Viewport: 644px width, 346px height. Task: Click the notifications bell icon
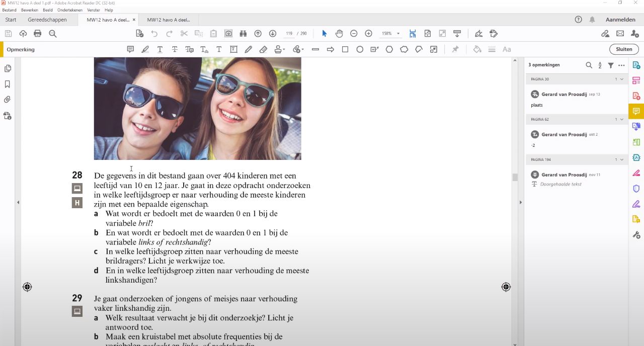click(x=592, y=20)
